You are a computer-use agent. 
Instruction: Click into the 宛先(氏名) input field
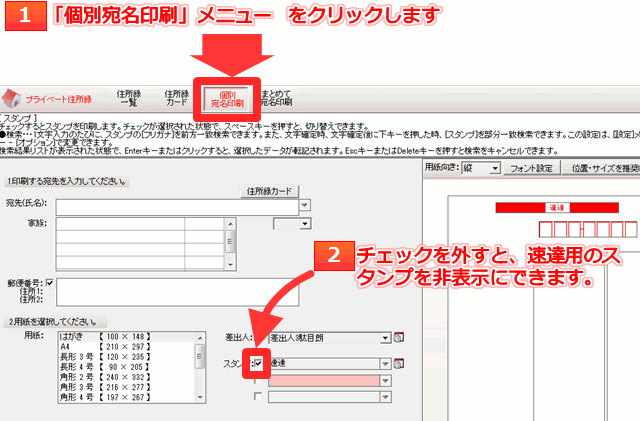pos(178,207)
